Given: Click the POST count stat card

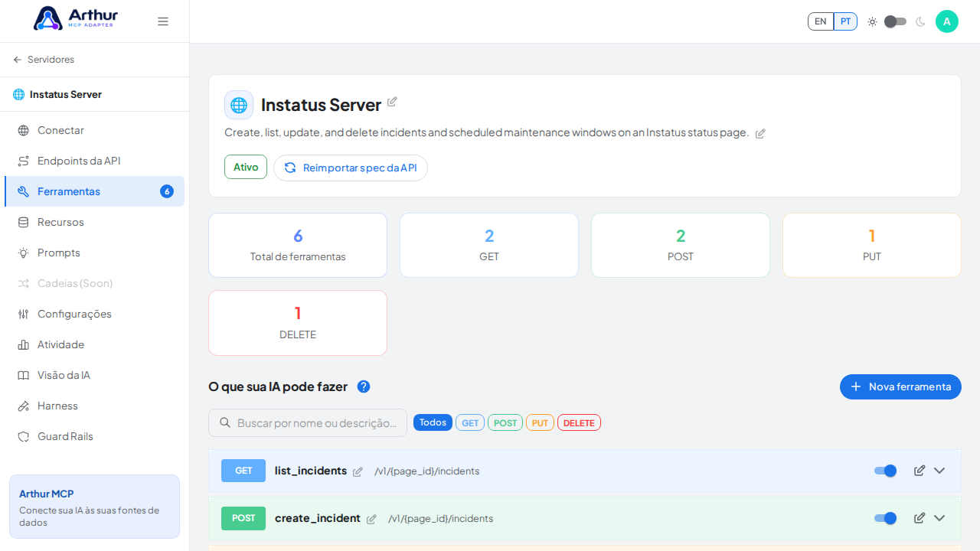Looking at the screenshot, I should click(x=681, y=245).
